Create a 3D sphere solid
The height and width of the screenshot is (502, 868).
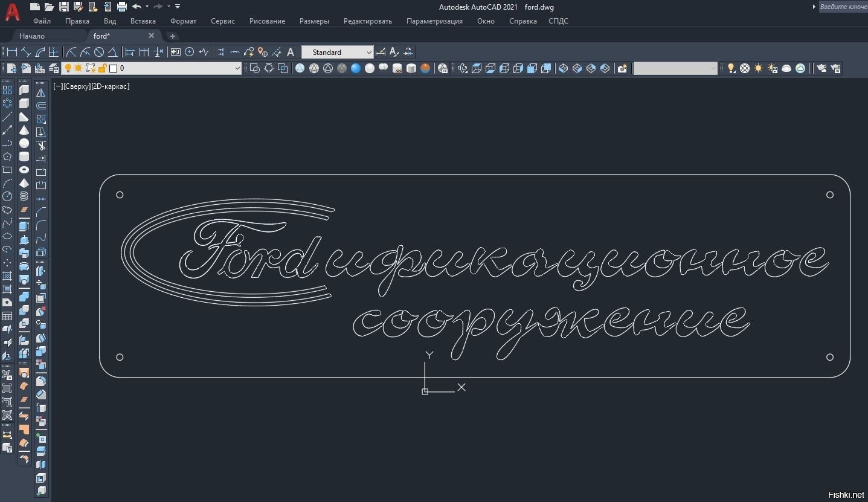click(24, 143)
